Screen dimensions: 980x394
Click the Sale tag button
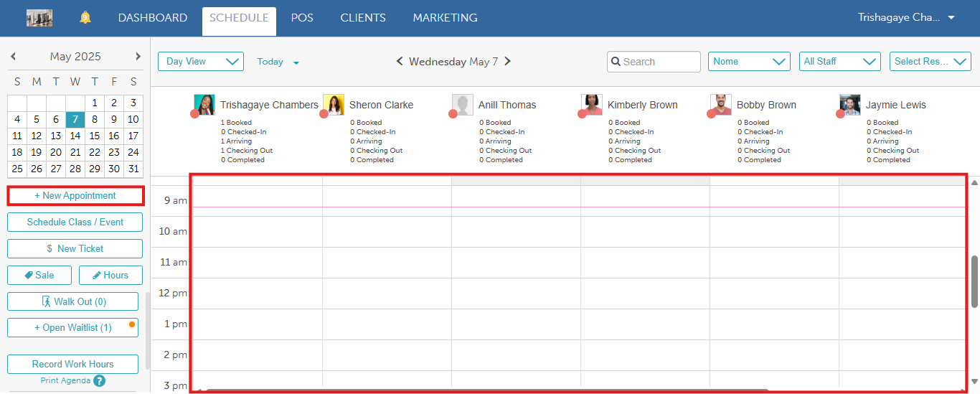39,275
